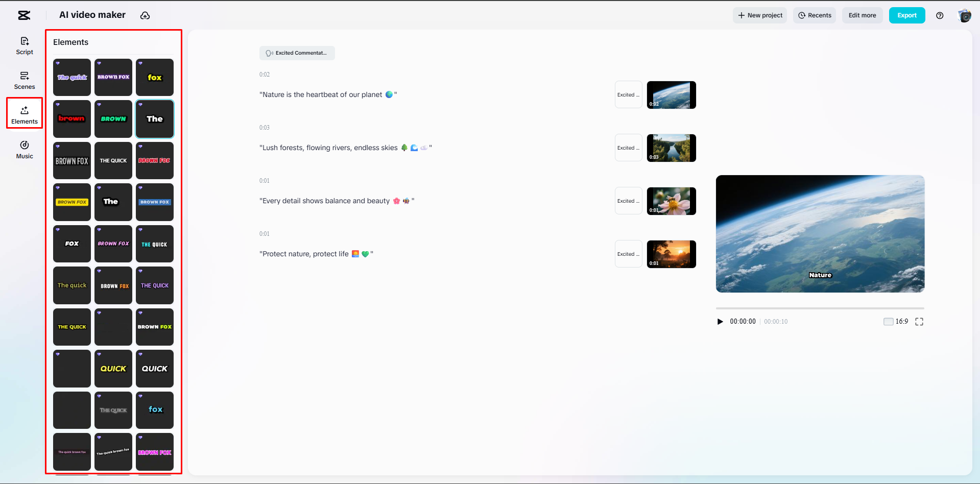Apply the pink italic "BROWN FOX" text style
Viewport: 980px width, 484px height.
[113, 244]
